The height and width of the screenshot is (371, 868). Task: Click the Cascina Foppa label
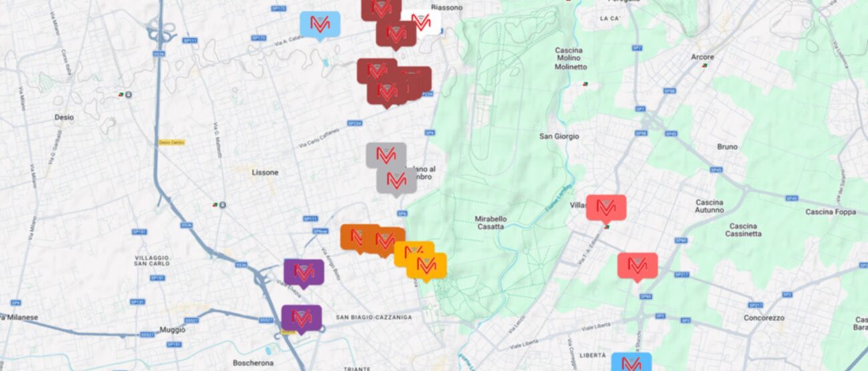830,212
